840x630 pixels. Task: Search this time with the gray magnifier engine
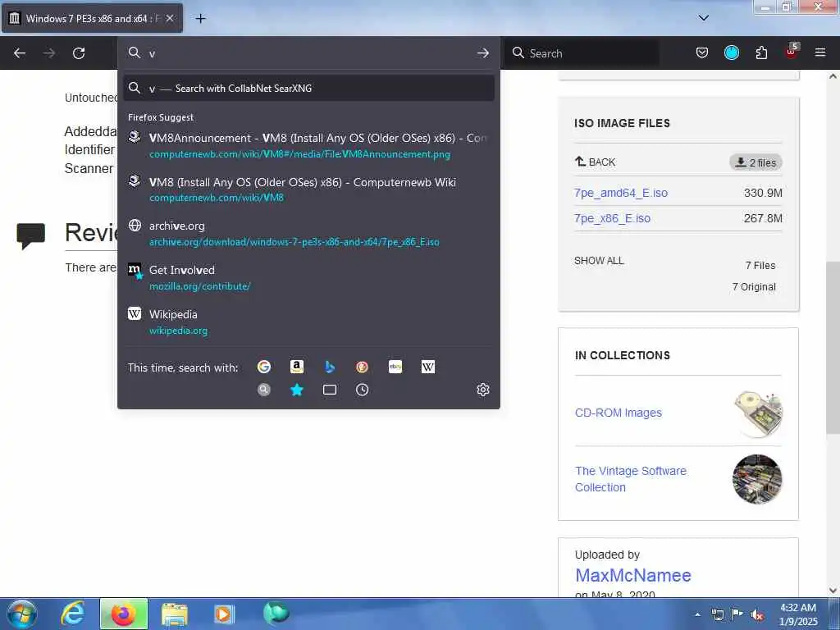[263, 390]
